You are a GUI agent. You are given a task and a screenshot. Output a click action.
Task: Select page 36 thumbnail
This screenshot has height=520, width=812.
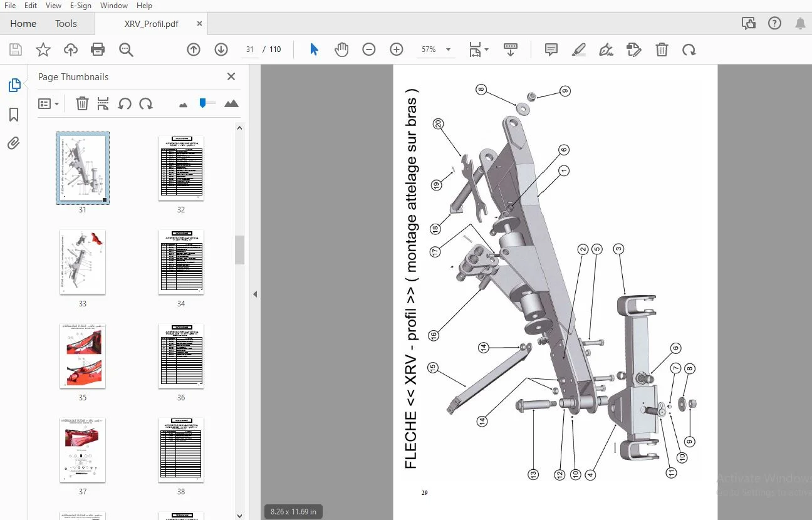(181, 356)
